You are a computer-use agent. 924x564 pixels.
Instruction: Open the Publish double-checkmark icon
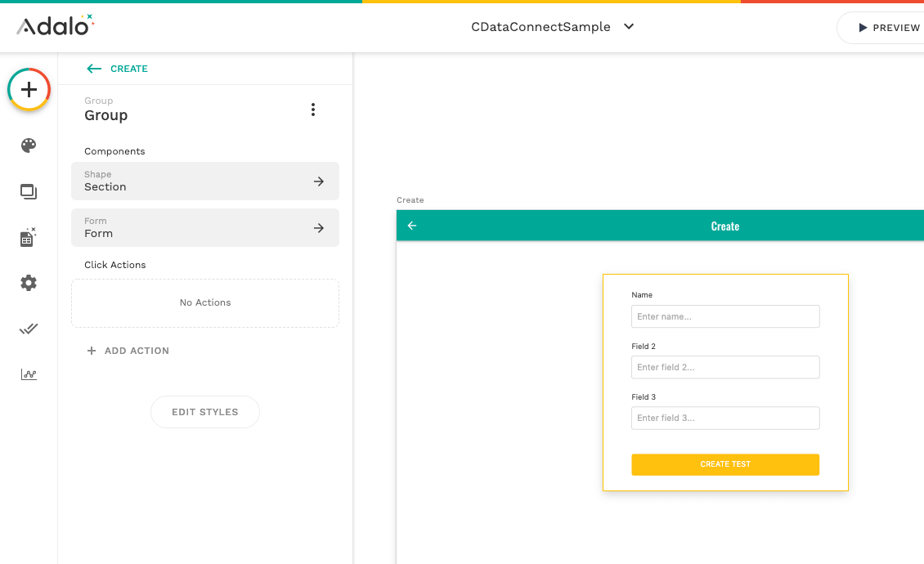point(29,329)
